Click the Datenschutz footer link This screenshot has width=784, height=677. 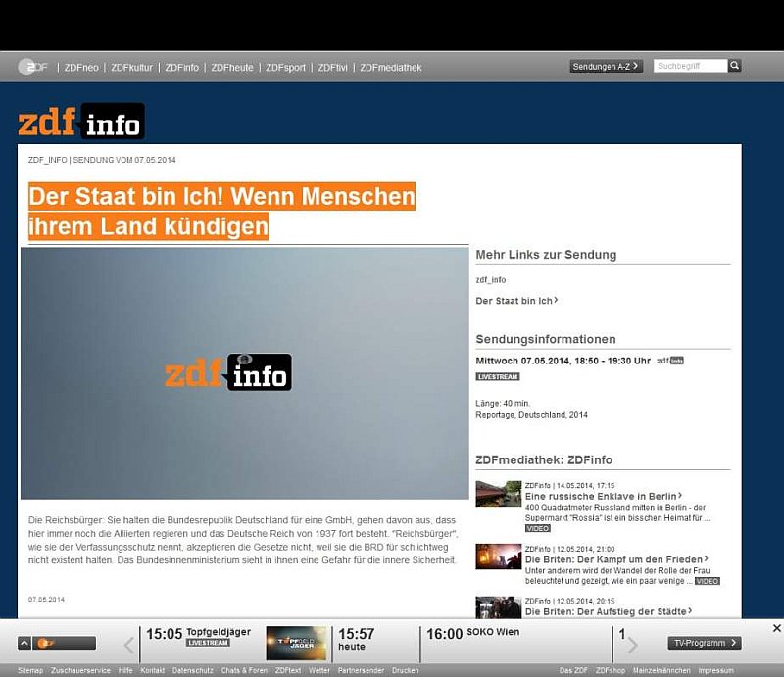[x=191, y=670]
